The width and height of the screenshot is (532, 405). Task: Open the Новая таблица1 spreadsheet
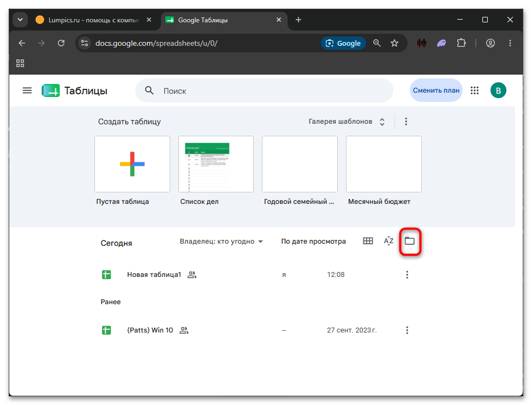click(154, 275)
